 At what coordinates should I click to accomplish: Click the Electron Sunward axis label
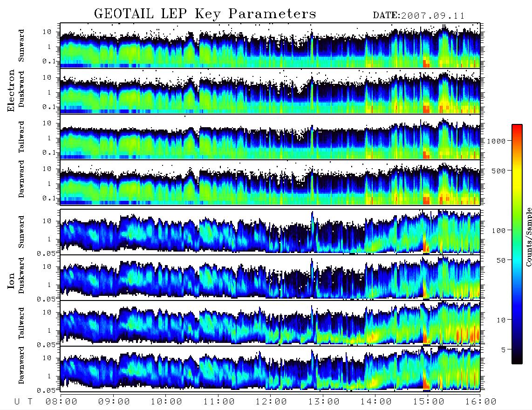(21, 46)
